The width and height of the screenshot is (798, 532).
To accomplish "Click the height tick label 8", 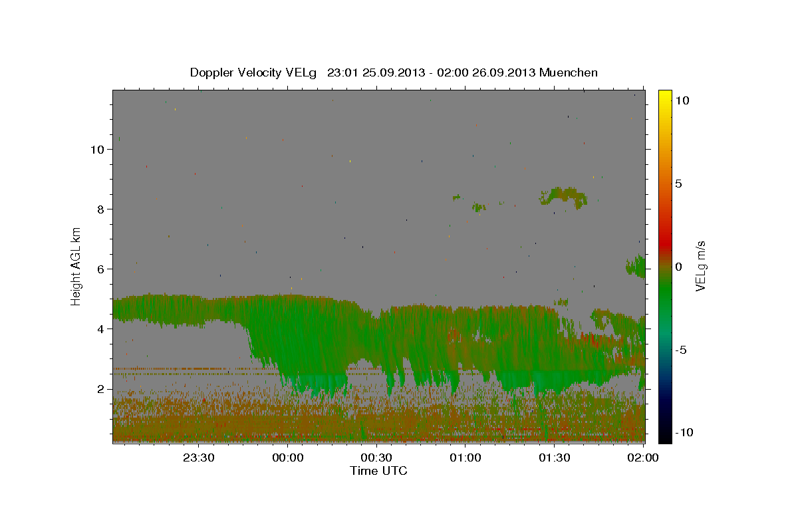I will (101, 209).
